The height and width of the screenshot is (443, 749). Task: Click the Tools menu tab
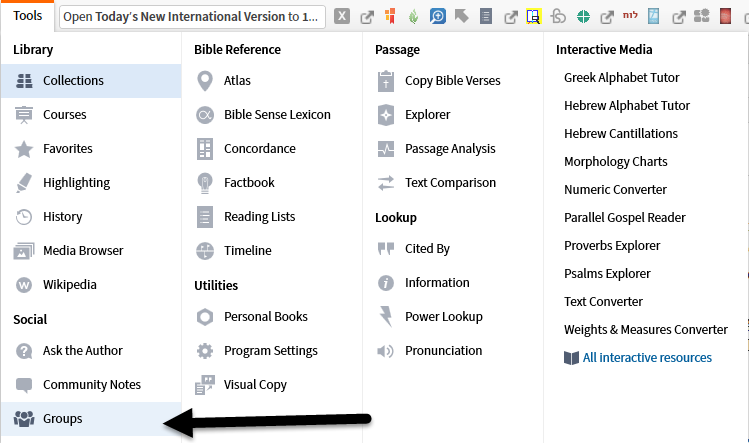click(27, 16)
